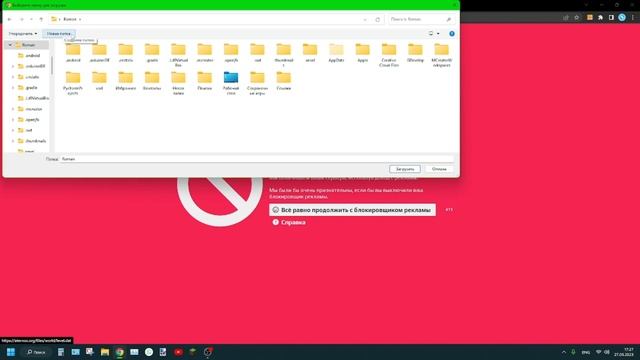The width and height of the screenshot is (640, 360).
Task: Open Windows Start menu
Action: click(11, 352)
